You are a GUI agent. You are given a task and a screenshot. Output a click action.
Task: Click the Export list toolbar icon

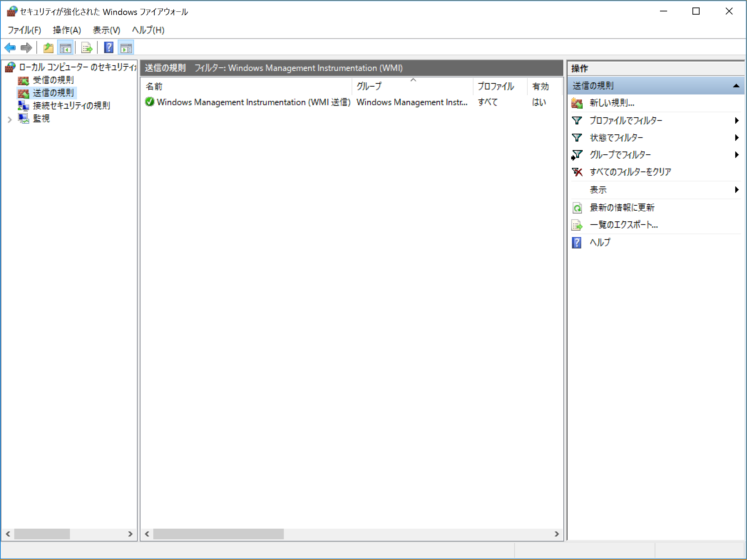tap(87, 47)
